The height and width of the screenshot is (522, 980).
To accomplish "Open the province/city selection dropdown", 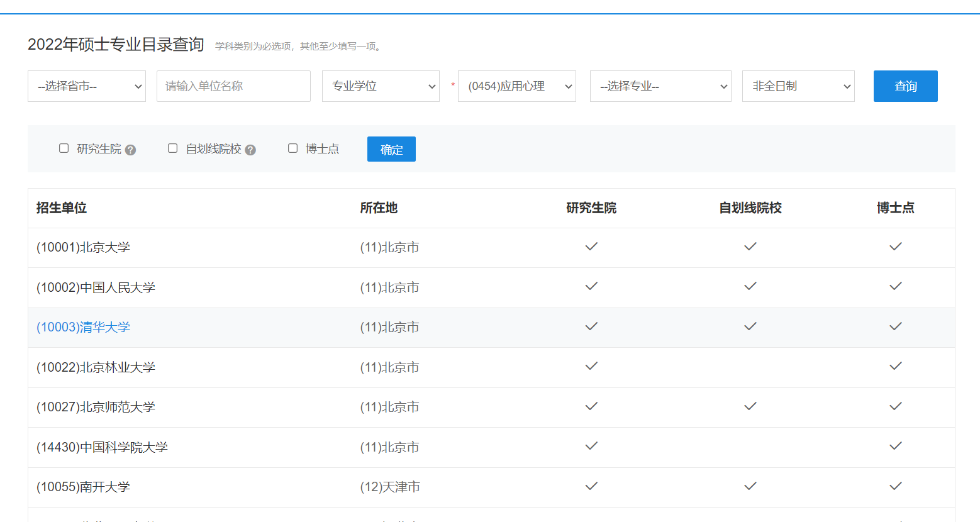I will [87, 86].
